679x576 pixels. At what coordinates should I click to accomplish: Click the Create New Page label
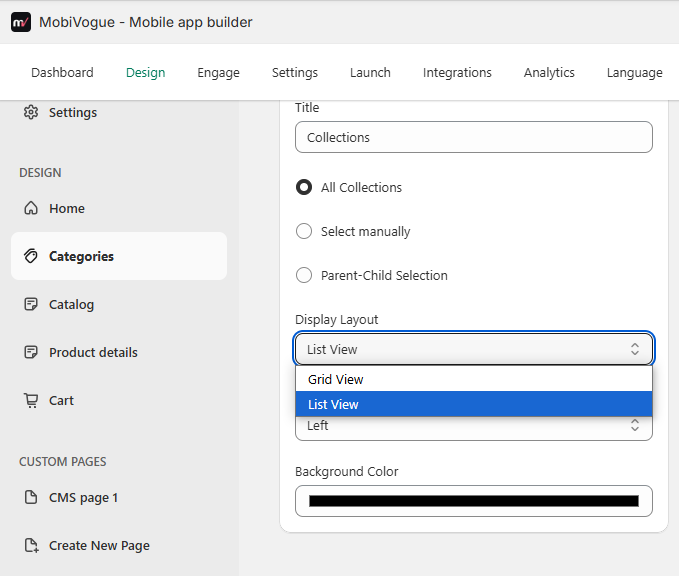point(99,546)
